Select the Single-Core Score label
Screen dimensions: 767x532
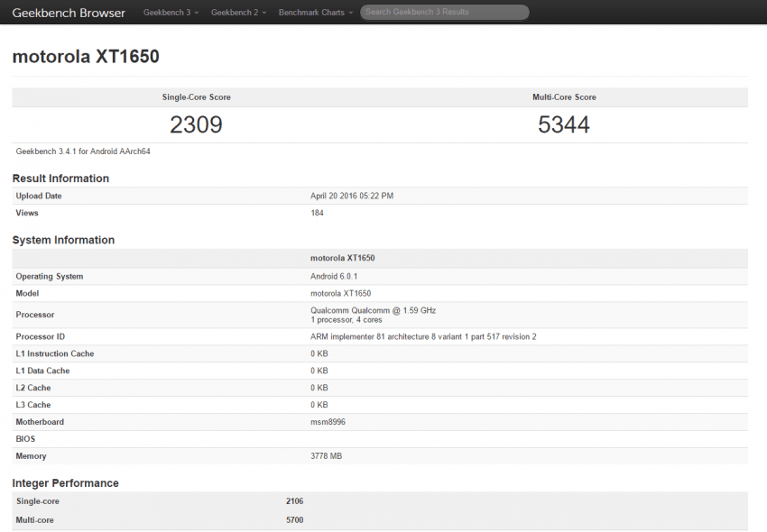tap(196, 97)
